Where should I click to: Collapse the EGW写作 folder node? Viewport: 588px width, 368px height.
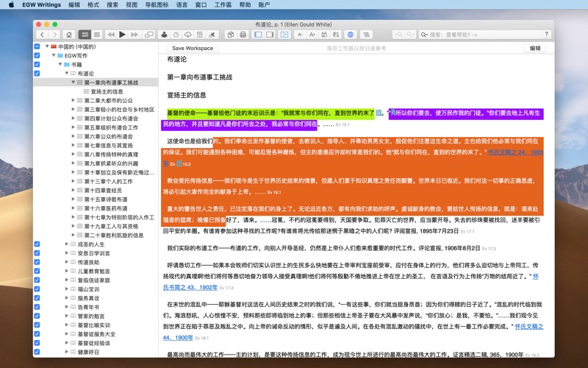coord(54,56)
